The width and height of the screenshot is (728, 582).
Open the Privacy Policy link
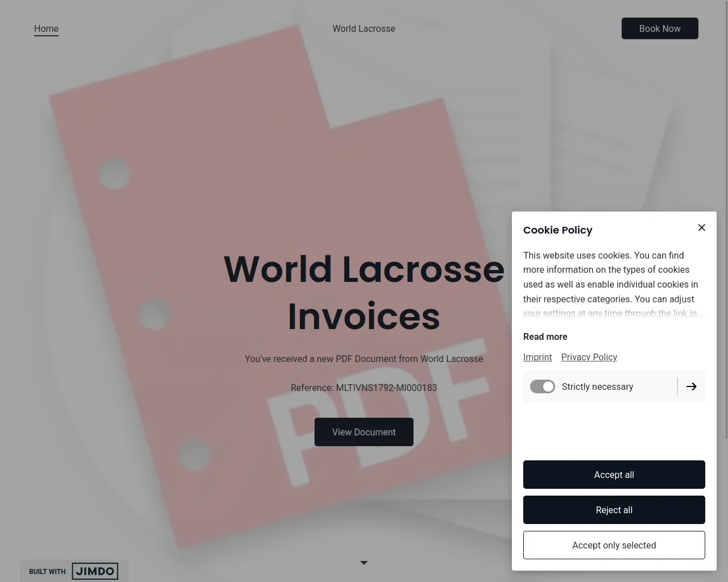pos(589,357)
